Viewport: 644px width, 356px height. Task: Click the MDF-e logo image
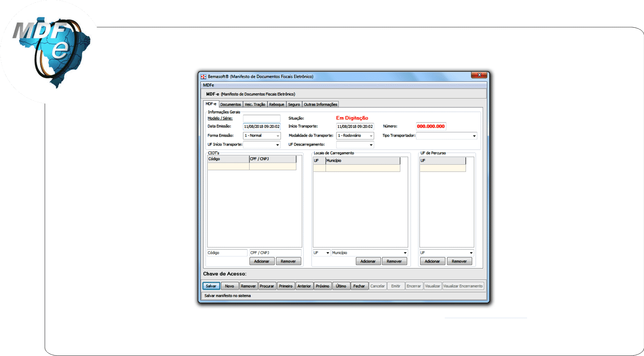point(51,52)
